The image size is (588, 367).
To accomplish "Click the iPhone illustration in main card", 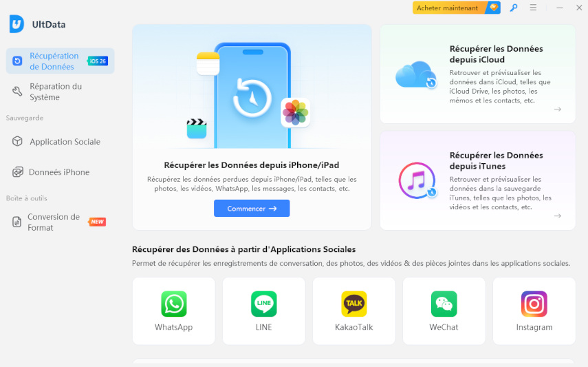I will [252, 95].
